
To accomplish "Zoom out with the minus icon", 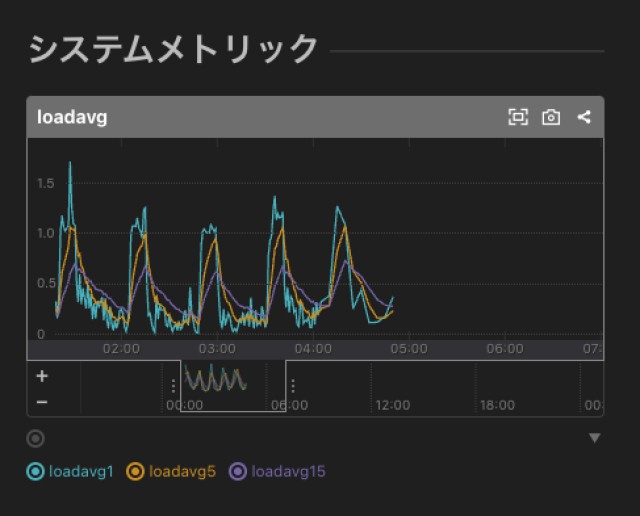I will [42, 401].
